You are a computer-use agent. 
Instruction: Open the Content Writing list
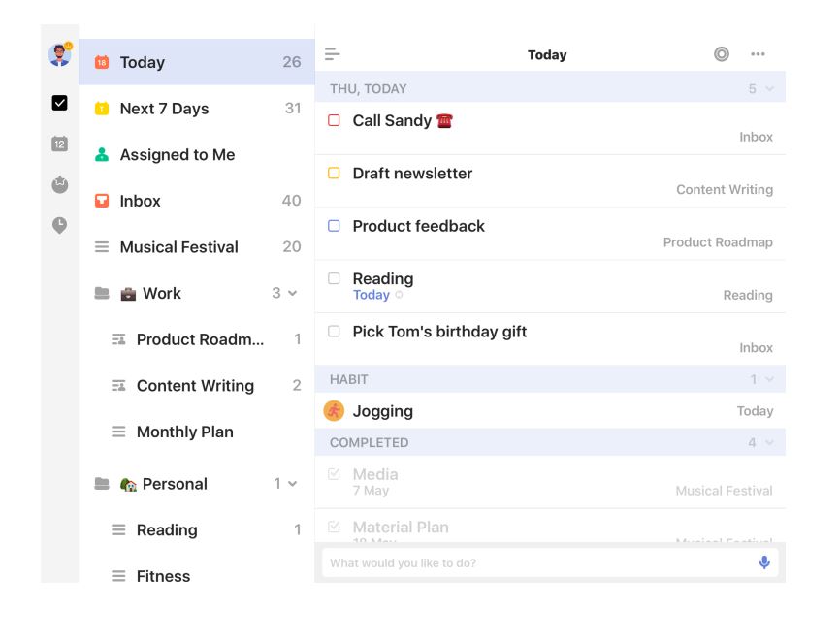(197, 386)
